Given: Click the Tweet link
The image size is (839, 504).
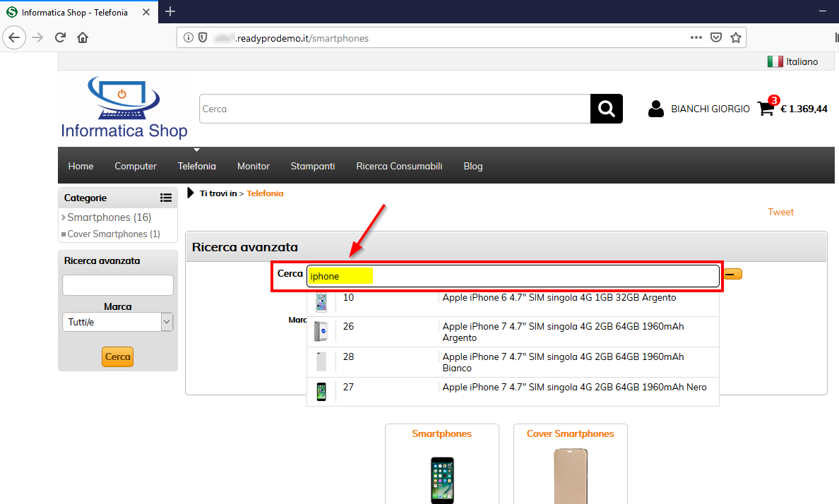Looking at the screenshot, I should click(780, 212).
